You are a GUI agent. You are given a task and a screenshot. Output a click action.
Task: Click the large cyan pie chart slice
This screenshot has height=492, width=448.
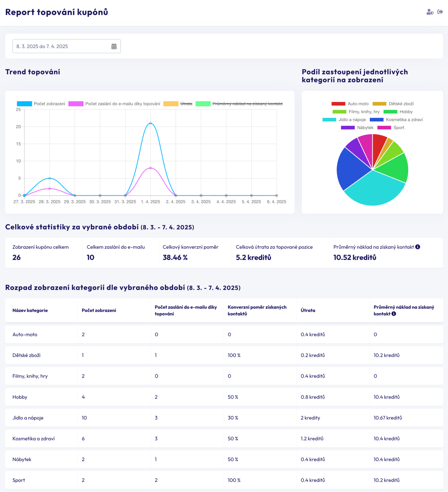pyautogui.click(x=373, y=191)
